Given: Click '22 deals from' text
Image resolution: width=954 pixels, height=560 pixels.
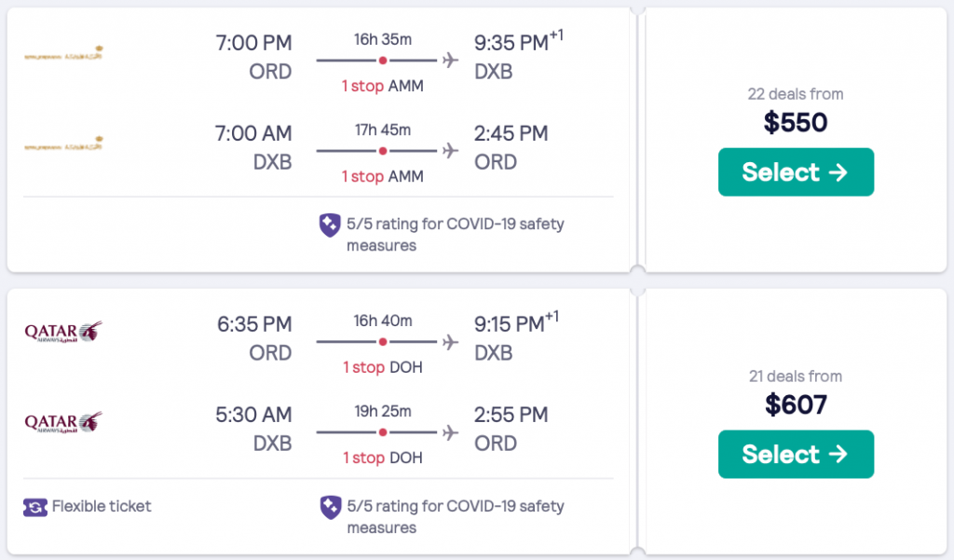Looking at the screenshot, I should click(796, 94).
